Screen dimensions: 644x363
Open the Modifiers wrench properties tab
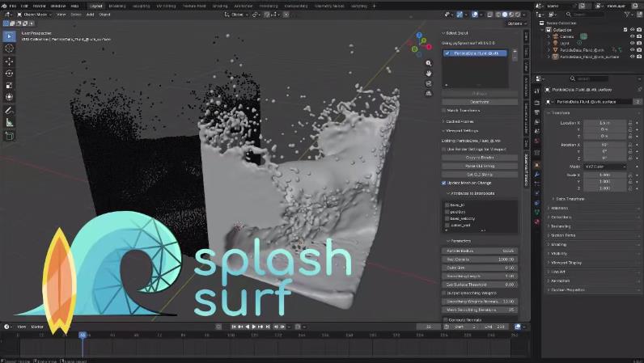click(x=537, y=174)
